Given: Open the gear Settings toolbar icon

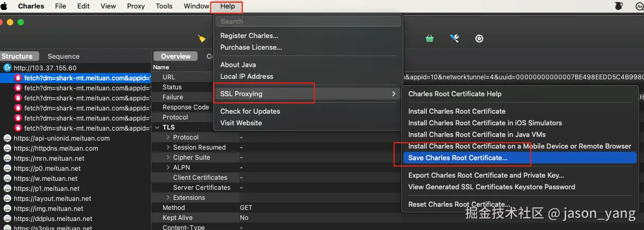Looking at the screenshot, I should [x=479, y=39].
